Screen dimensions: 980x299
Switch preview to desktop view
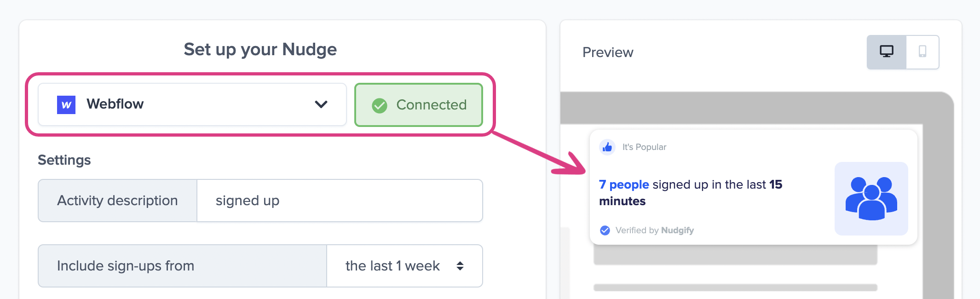[x=887, y=52]
